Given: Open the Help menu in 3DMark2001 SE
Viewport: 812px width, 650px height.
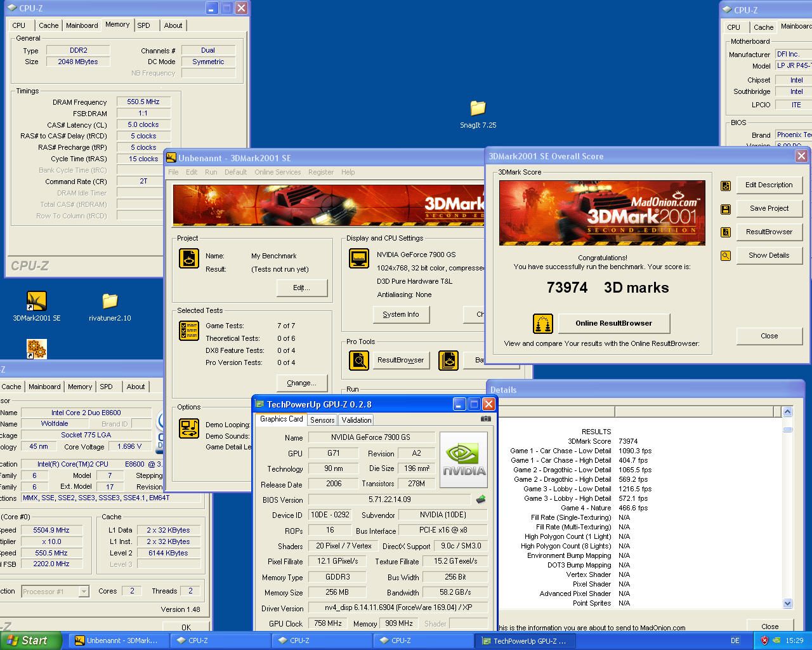Looking at the screenshot, I should 348,172.
